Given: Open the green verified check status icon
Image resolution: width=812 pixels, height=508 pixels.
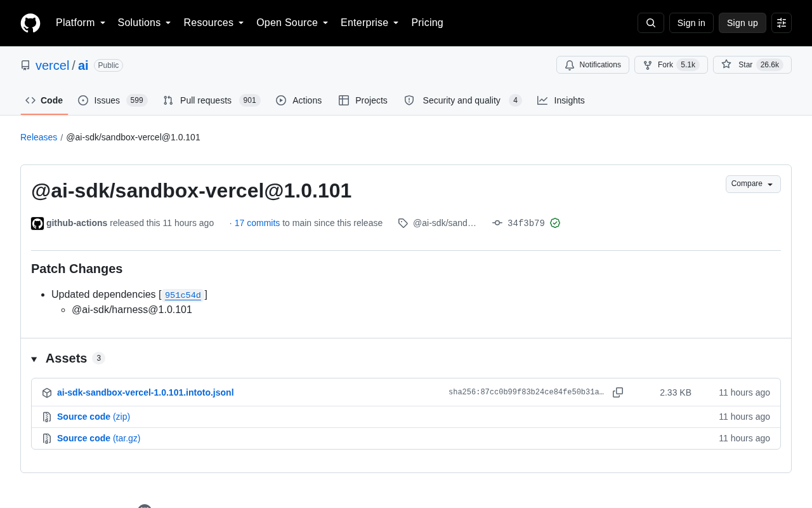Looking at the screenshot, I should [555, 223].
